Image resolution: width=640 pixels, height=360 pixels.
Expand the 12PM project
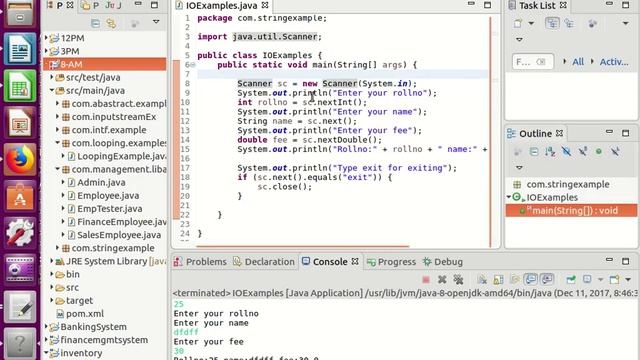(x=46, y=38)
